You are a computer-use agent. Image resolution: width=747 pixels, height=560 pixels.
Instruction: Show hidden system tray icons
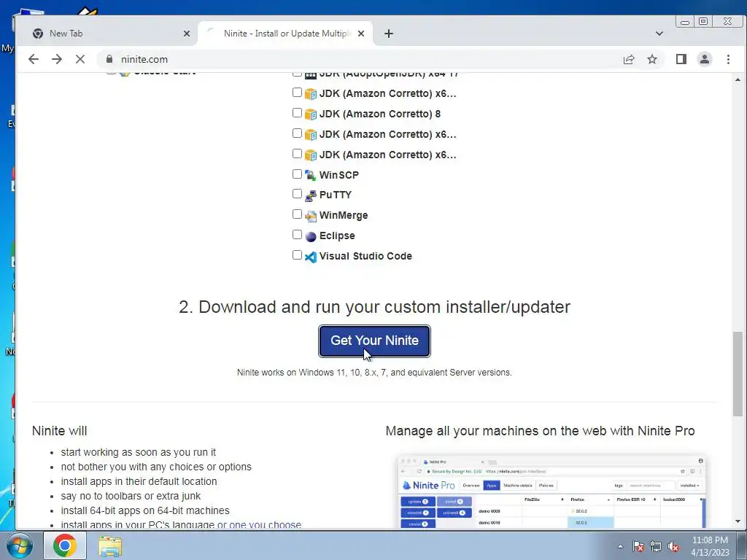click(620, 546)
